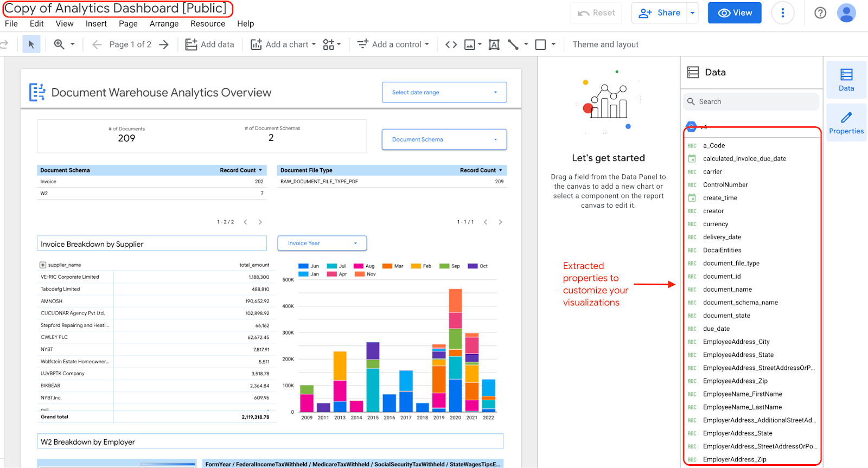Screen dimensions: 868x468
Task: Open the Document Schema filter dropdown
Action: pos(444,139)
